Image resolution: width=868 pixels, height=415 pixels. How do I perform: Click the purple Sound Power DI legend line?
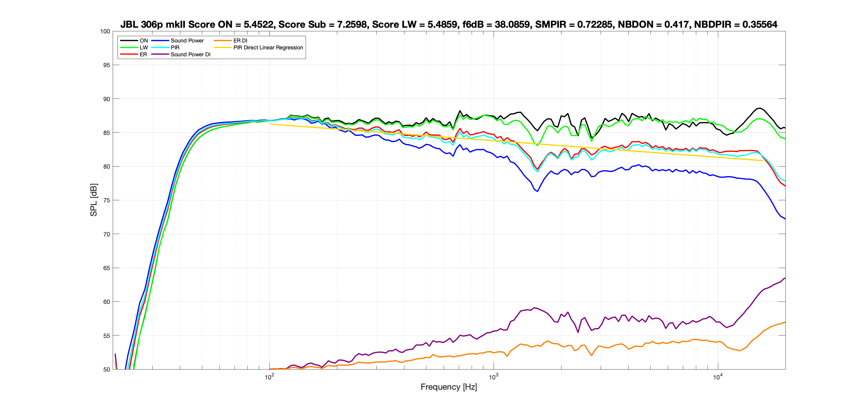click(x=160, y=54)
